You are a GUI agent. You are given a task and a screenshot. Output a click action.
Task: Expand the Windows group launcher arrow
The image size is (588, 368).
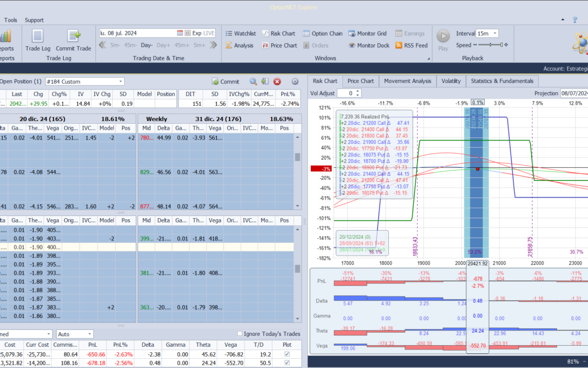pos(428,58)
